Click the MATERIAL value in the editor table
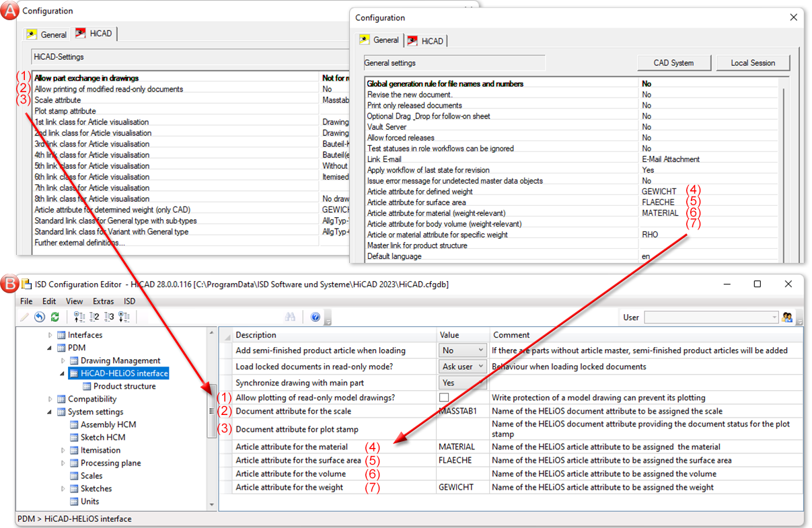The image size is (812, 528). coord(463,447)
